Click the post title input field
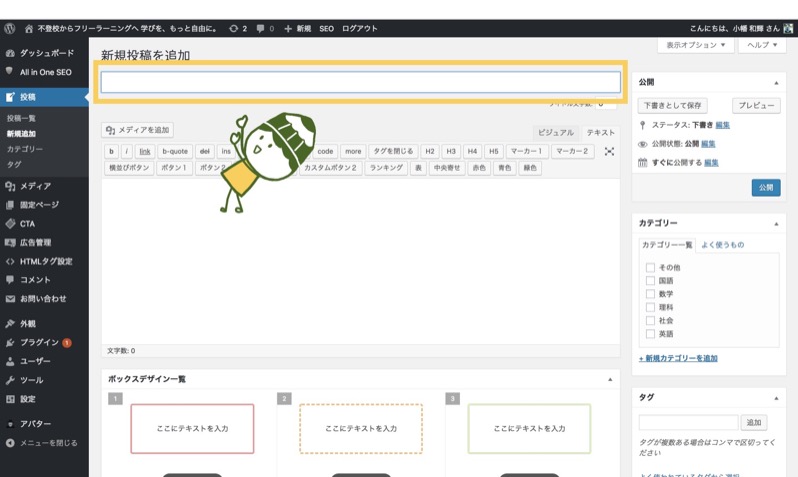The image size is (798, 477). point(360,82)
